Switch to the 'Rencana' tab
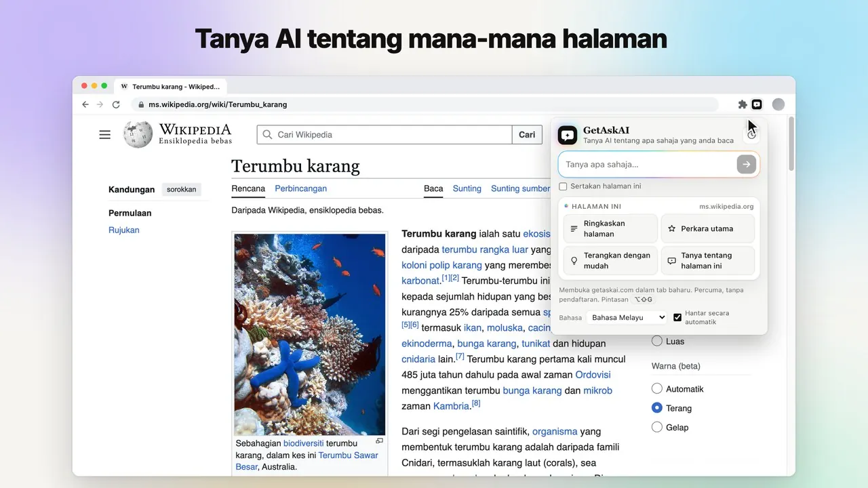 (x=249, y=188)
